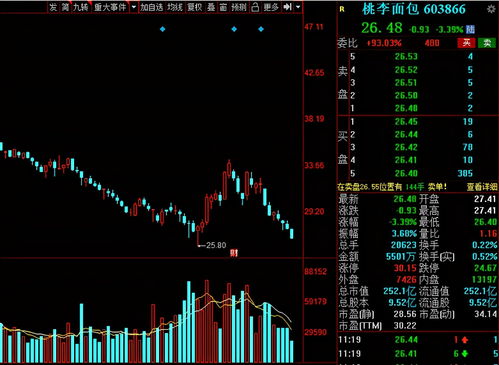Open dropdown arrow after 重大事件
Image resolution: width=499 pixels, height=365 pixels.
(134, 7)
